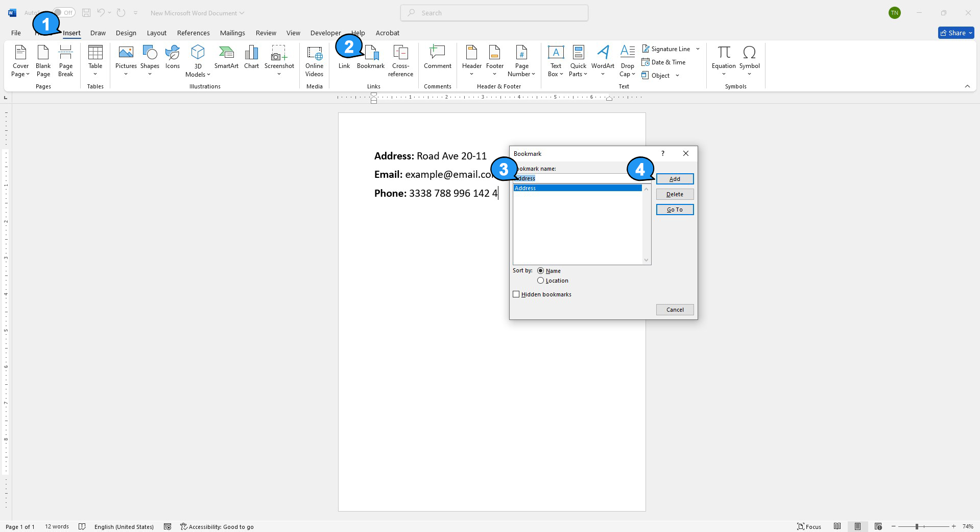Open Focus mode
980x532 pixels.
click(x=809, y=526)
